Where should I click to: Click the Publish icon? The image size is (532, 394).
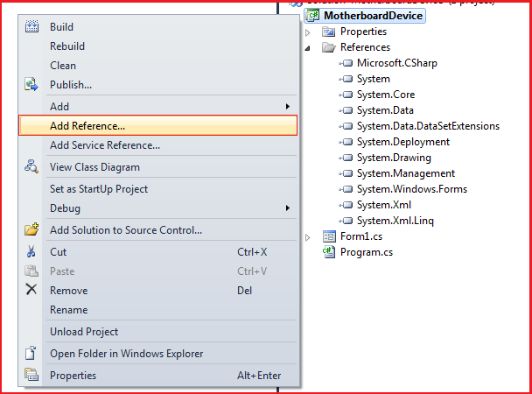coord(31,85)
